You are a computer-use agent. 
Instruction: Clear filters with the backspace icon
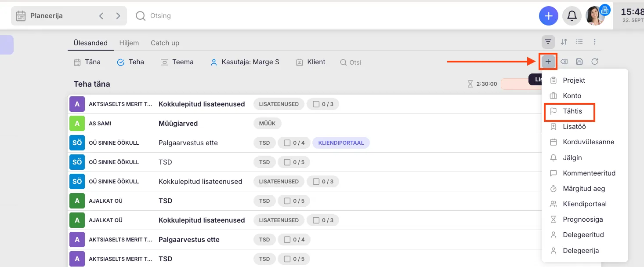pos(564,62)
